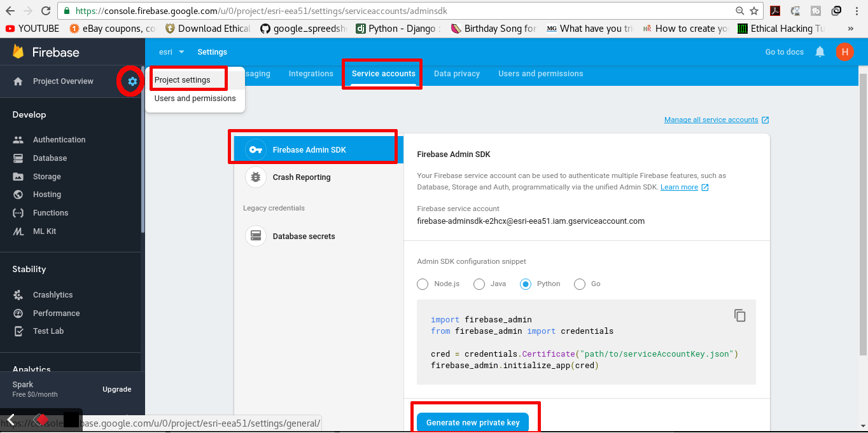Image resolution: width=868 pixels, height=433 pixels.
Task: Open the Chrome three-dot menu
Action: coord(856,11)
